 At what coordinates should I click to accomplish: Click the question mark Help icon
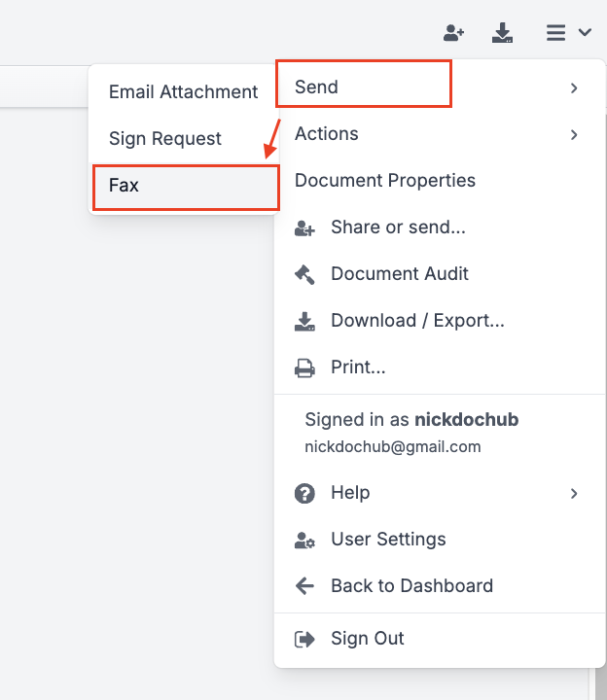pyautogui.click(x=304, y=493)
